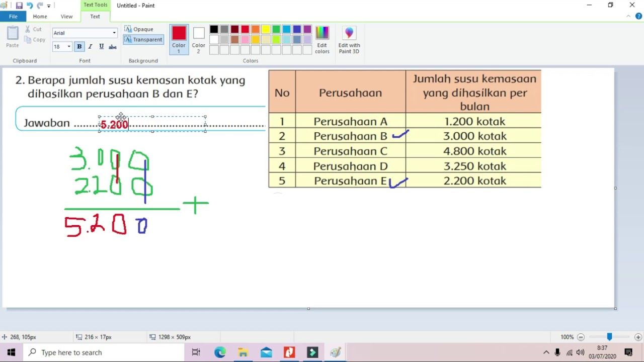This screenshot has height=362, width=644.
Task: Toggle Bold formatting
Action: click(79, 47)
